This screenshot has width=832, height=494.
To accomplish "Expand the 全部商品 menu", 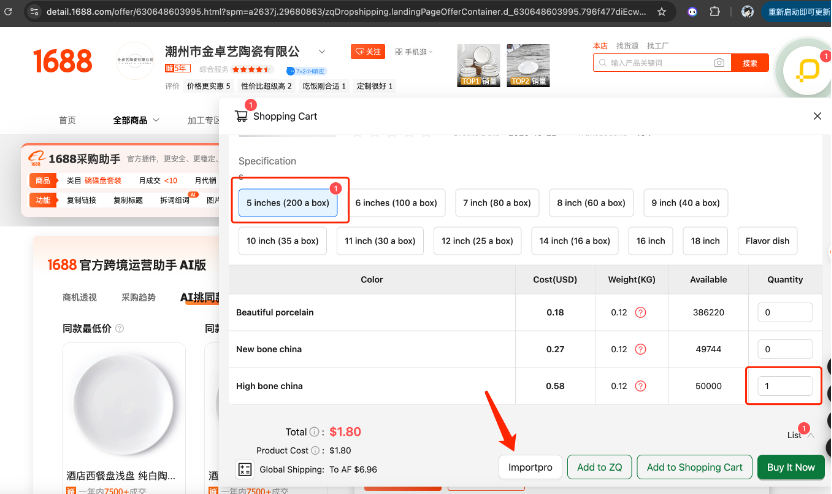I will pos(136,120).
